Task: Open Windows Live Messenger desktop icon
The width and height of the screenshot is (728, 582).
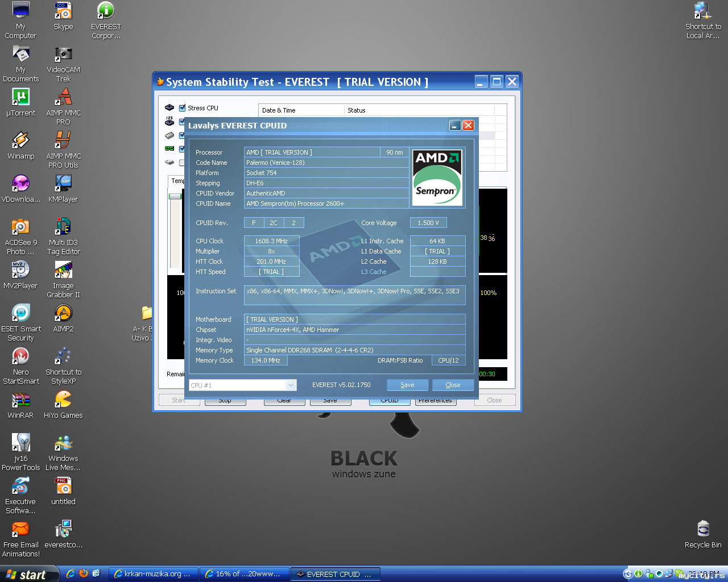Action: coord(63,452)
